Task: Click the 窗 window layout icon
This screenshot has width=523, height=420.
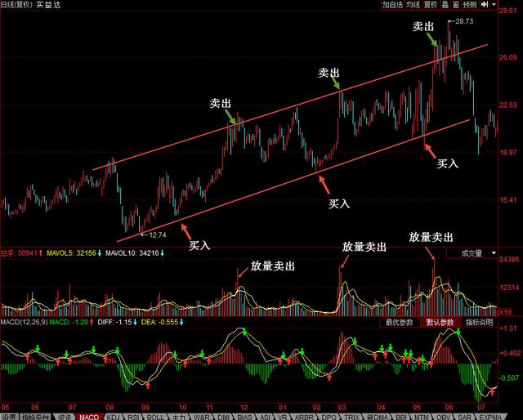Action: tap(456, 5)
